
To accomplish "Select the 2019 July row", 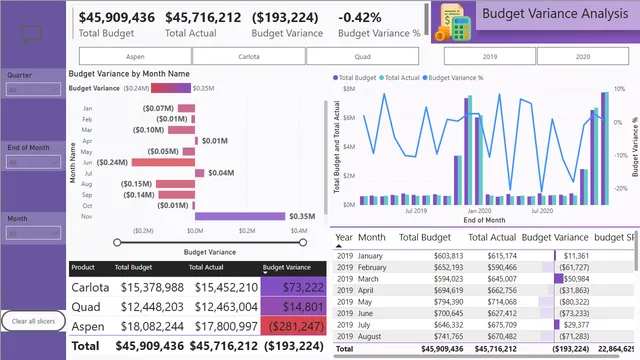I will point(484,324).
